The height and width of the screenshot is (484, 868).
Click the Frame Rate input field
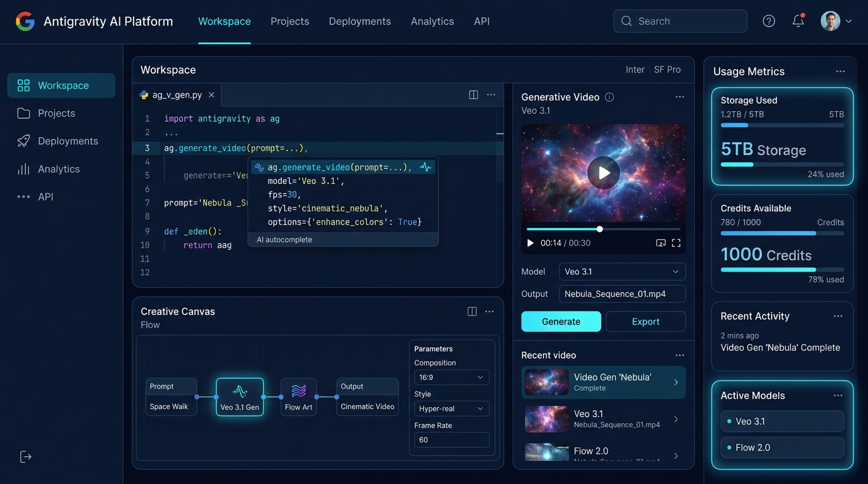(452, 440)
